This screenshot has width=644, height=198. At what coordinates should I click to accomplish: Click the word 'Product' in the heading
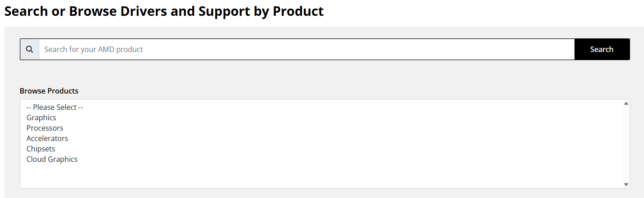coord(298,11)
